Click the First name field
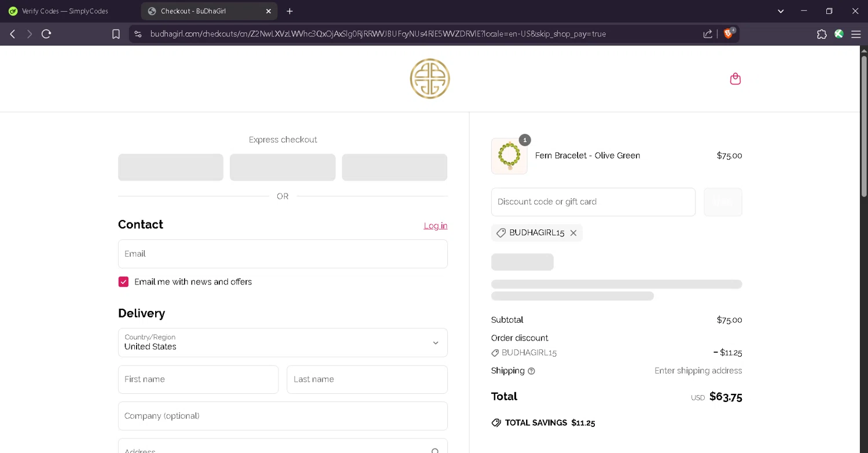Viewport: 868px width, 453px height. coord(198,379)
